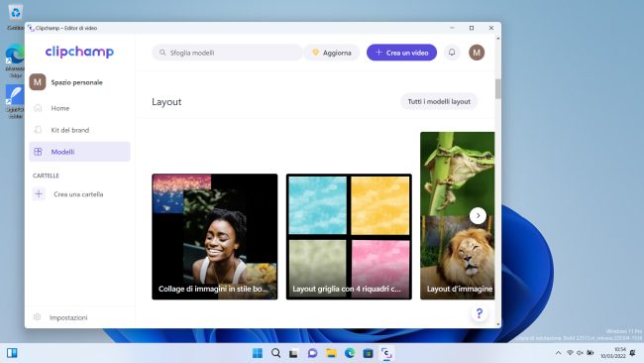The height and width of the screenshot is (363, 644).
Task: Open network icon in system tray
Action: [570, 353]
